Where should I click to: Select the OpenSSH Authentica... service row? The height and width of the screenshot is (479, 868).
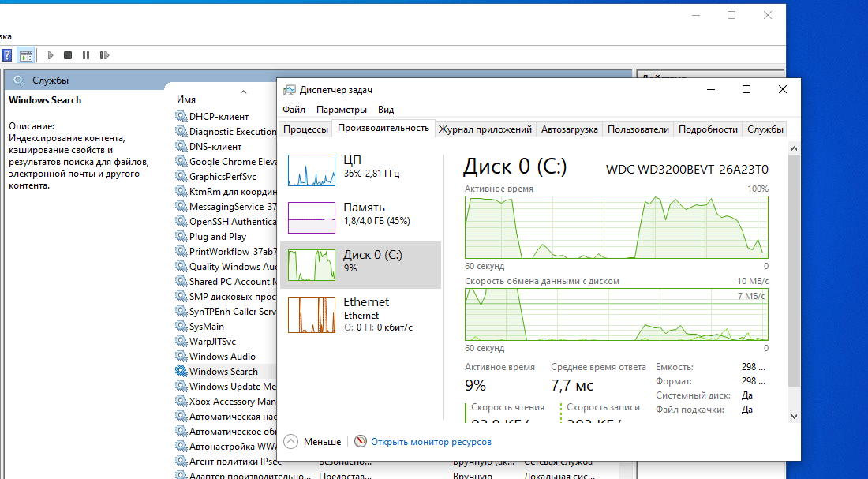[x=226, y=222]
